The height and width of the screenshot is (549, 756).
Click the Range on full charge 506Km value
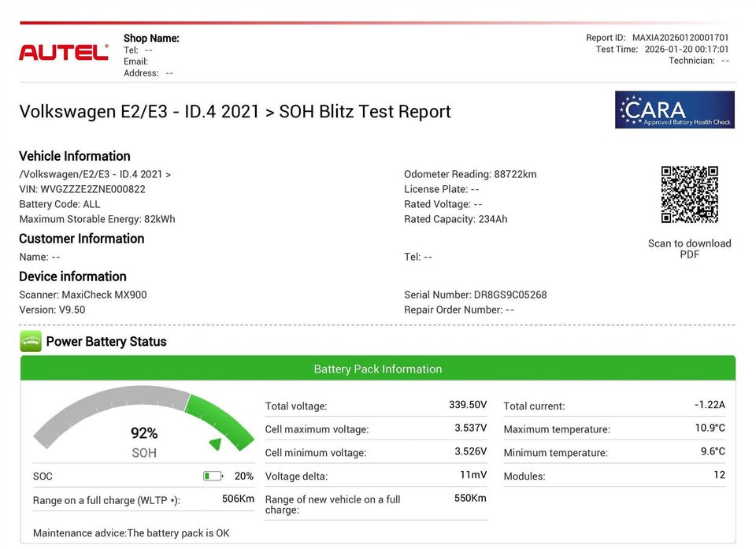pos(238,499)
